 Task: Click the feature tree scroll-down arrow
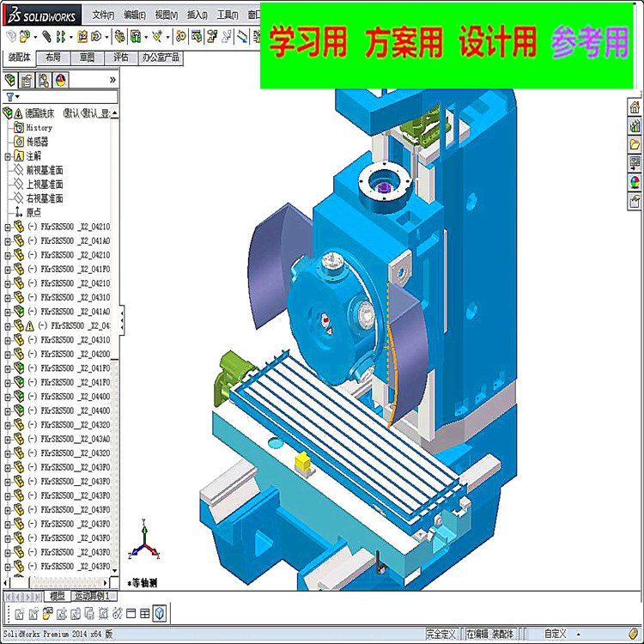114,570
